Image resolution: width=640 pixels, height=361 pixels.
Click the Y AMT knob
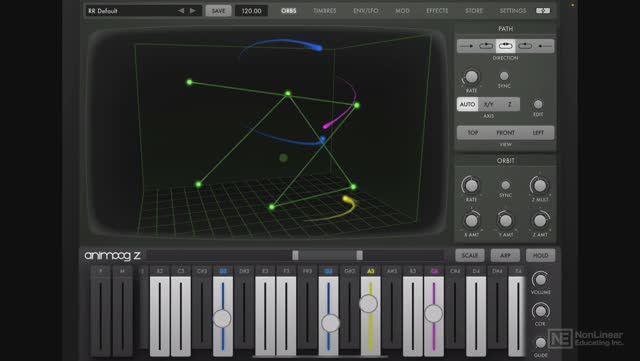coord(506,221)
